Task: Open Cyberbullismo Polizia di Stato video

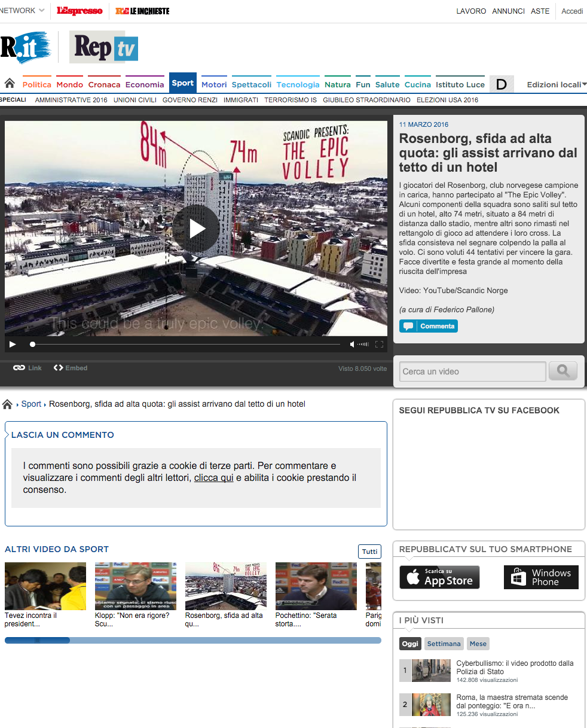Action: pyautogui.click(x=515, y=668)
